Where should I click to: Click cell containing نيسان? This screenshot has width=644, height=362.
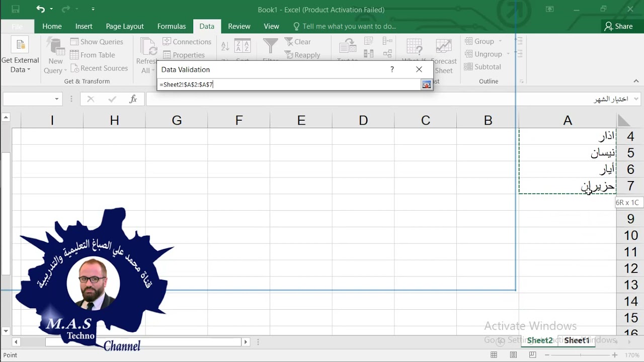pos(568,153)
